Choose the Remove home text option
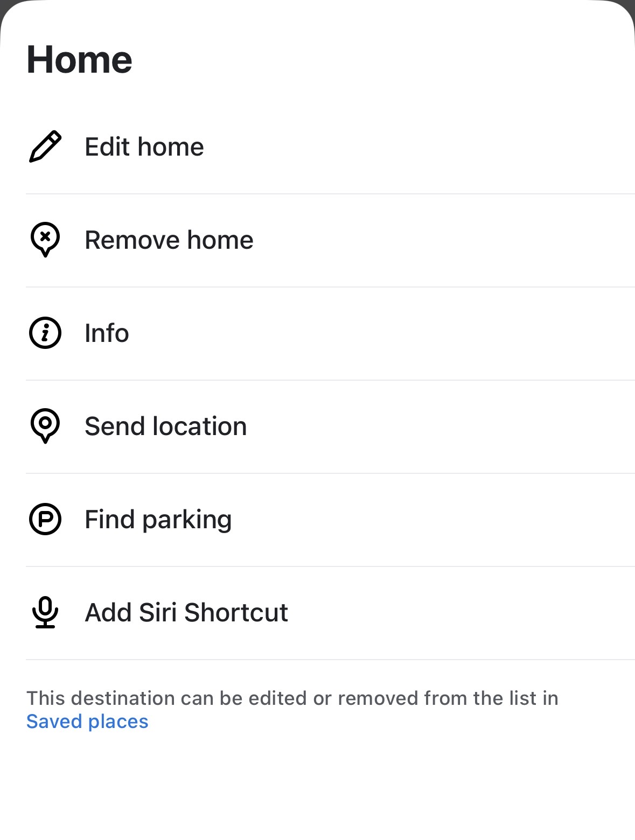Image resolution: width=635 pixels, height=840 pixels. [x=169, y=240]
